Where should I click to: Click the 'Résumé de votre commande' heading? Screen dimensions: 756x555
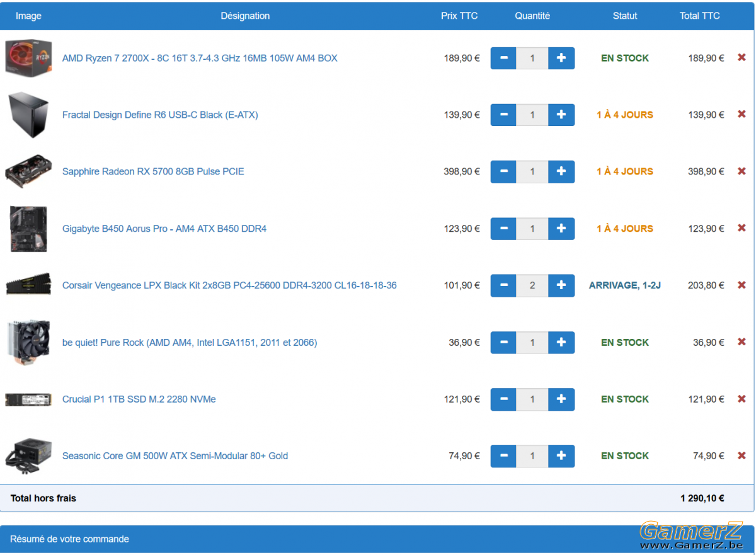[x=69, y=539]
